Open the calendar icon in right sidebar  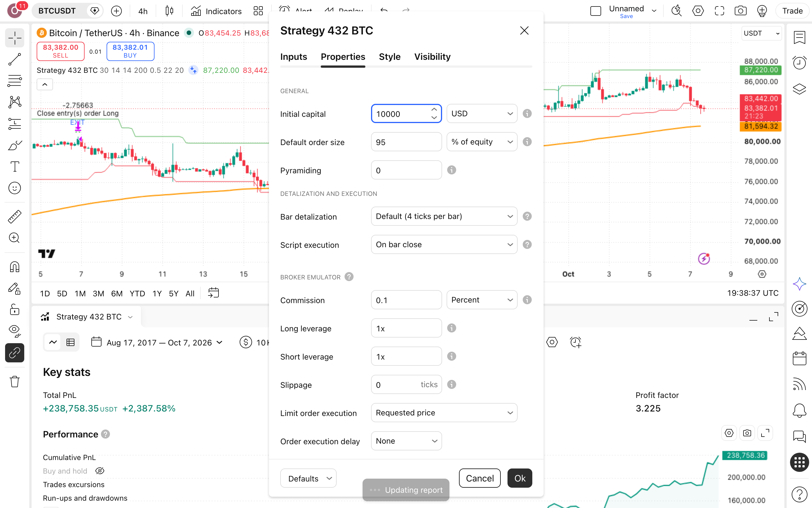(800, 358)
